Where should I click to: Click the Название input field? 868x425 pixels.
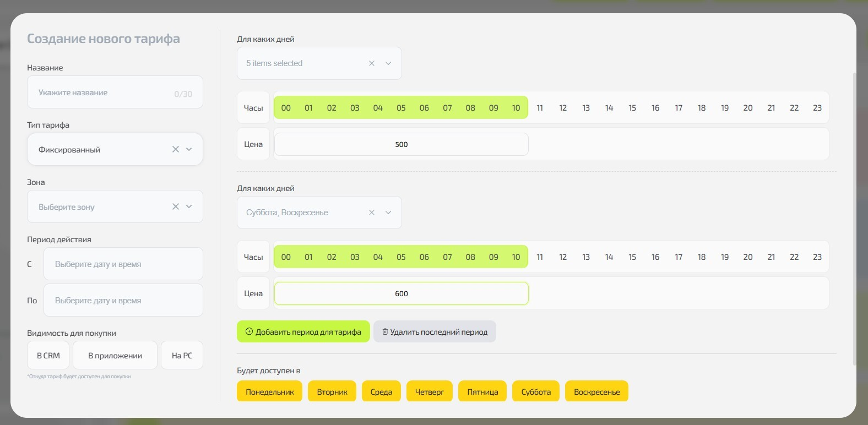click(x=105, y=92)
